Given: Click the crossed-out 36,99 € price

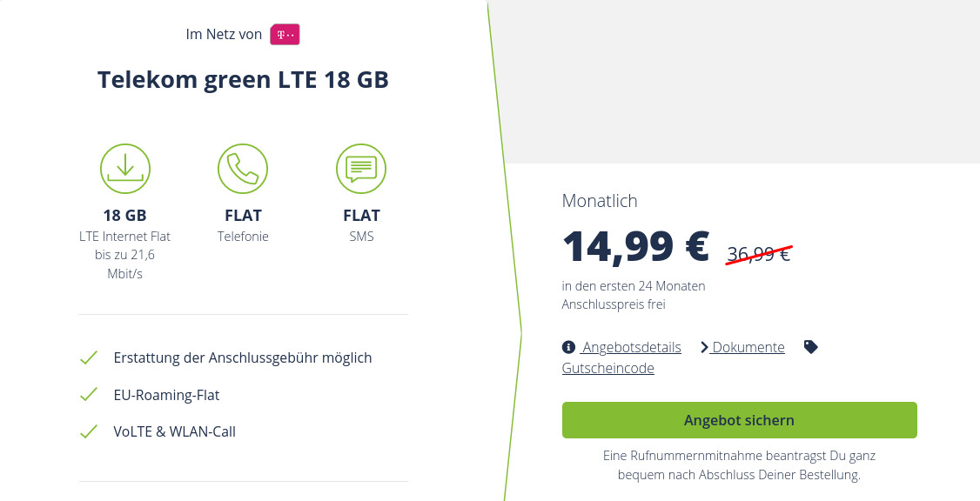Looking at the screenshot, I should 758,254.
